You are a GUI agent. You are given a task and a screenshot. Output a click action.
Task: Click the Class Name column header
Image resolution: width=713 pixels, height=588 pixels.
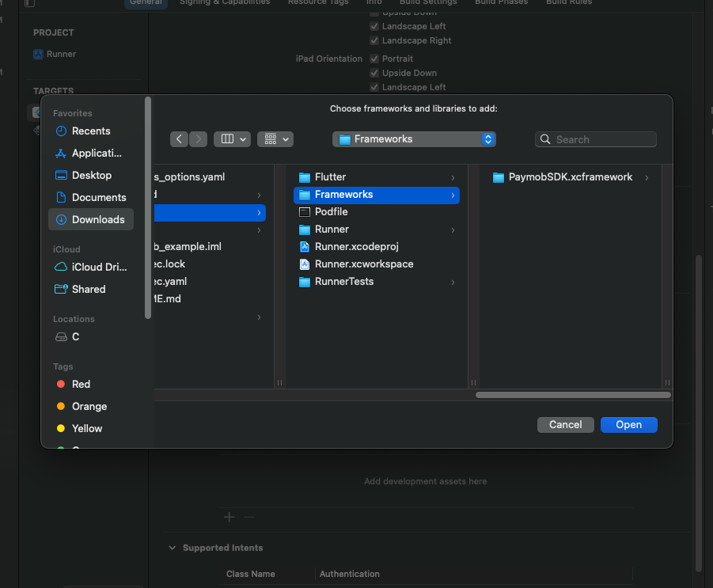pyautogui.click(x=251, y=574)
